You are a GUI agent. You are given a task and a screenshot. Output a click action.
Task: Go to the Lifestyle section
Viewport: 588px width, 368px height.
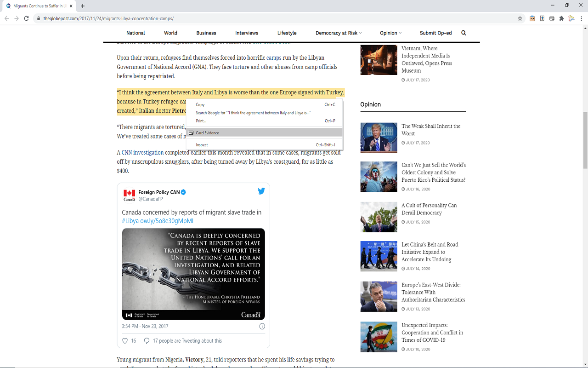[x=287, y=33]
